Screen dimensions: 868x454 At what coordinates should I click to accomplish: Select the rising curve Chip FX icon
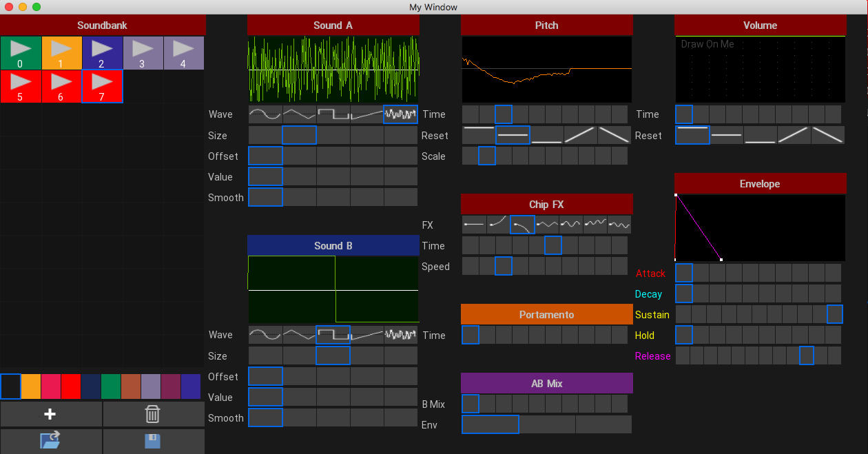click(498, 225)
